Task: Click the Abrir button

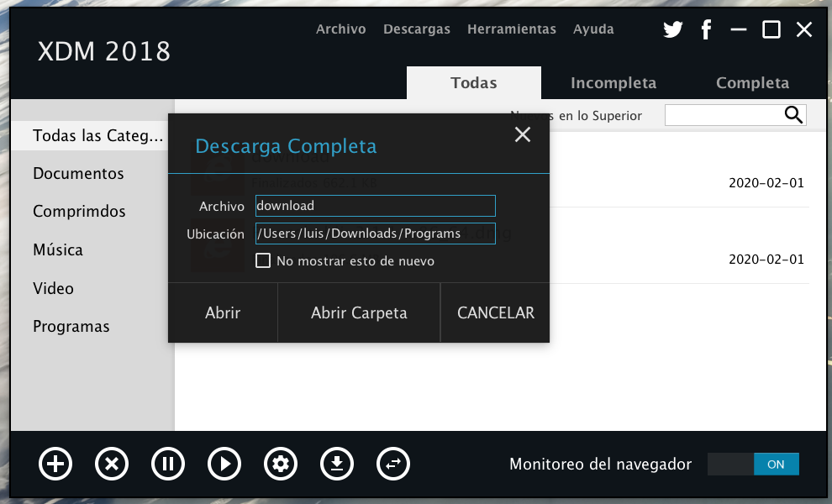Action: tap(223, 312)
